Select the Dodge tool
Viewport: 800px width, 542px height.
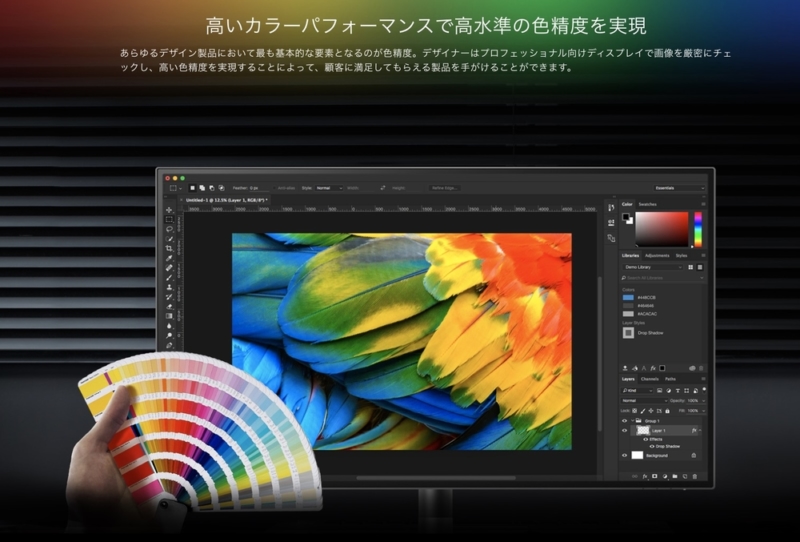click(x=169, y=335)
